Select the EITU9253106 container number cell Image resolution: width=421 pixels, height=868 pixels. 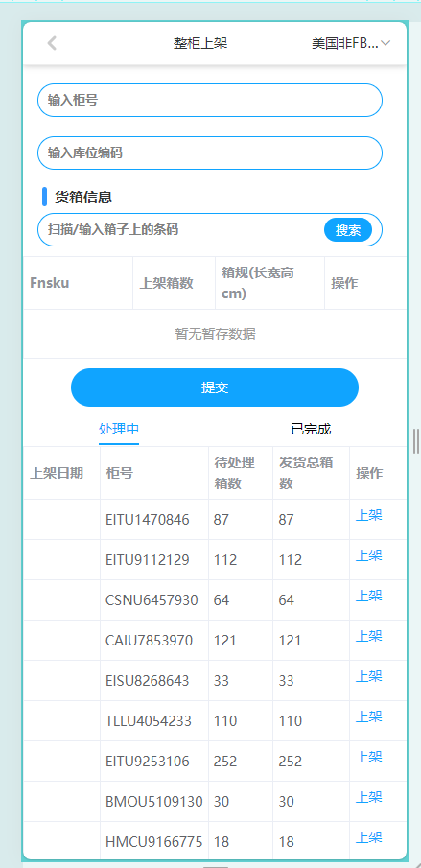[x=154, y=762]
